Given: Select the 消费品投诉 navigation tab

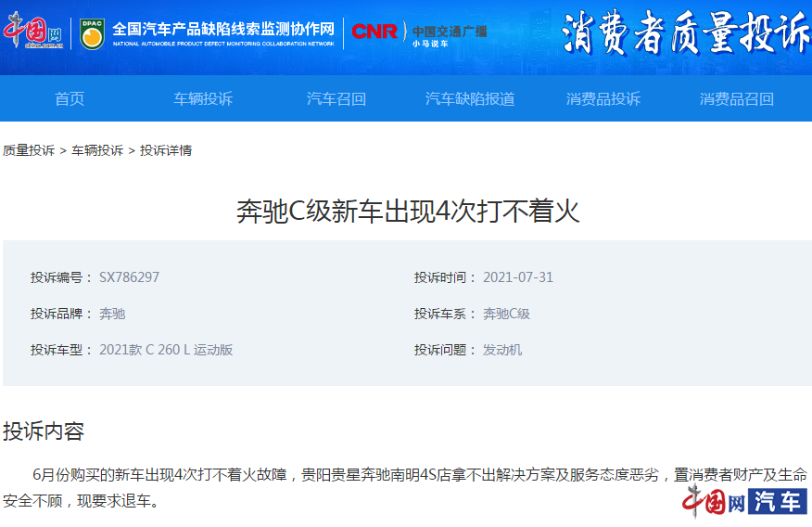Looking at the screenshot, I should coord(603,99).
